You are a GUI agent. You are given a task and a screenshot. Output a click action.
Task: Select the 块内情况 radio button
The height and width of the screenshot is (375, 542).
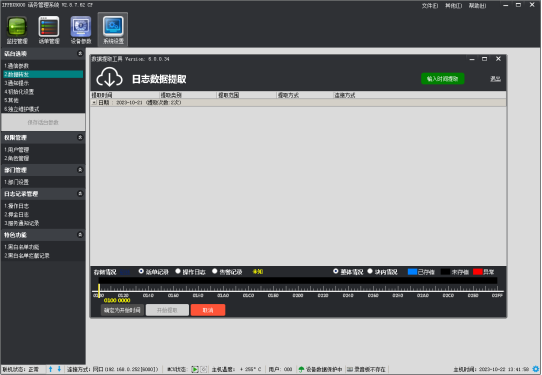coord(370,271)
